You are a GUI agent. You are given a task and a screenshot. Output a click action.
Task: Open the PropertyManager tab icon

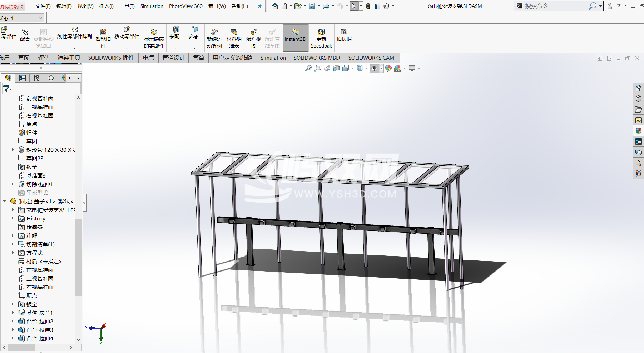(23, 78)
